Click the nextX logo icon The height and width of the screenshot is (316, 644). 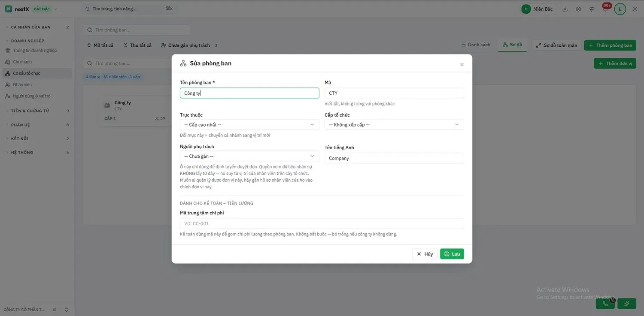9,9
